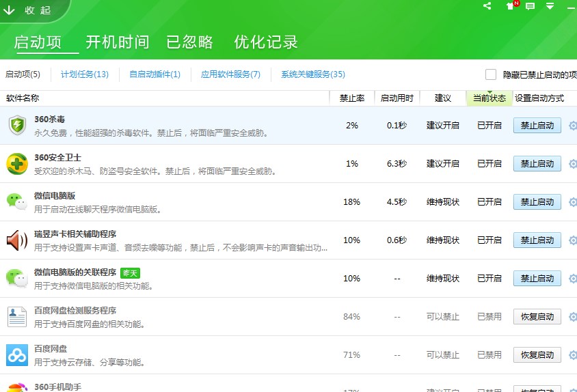Screen dimensions: 577x392
Task: Check 隐藏已禁止启动的项 checkbox
Action: (x=491, y=74)
